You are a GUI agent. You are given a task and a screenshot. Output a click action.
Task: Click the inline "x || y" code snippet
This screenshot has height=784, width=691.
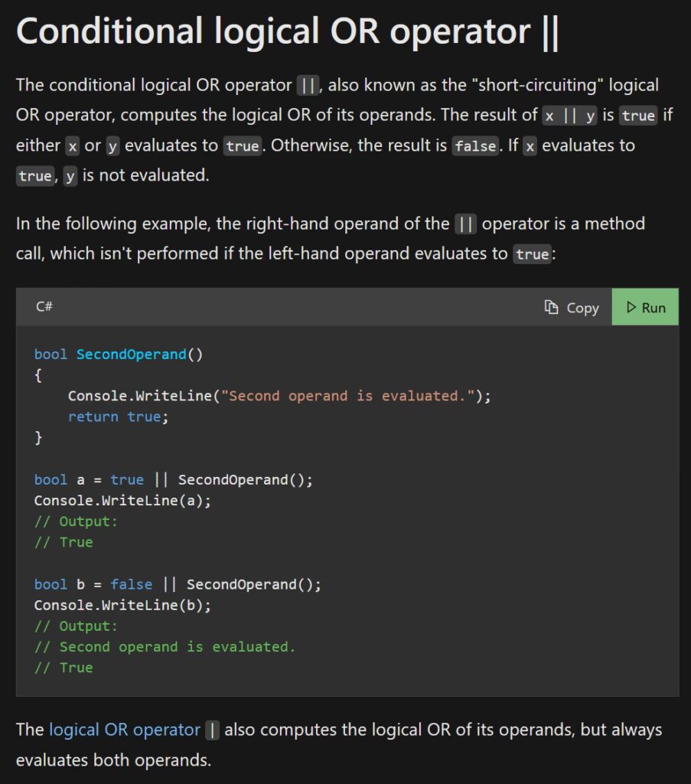point(570,116)
